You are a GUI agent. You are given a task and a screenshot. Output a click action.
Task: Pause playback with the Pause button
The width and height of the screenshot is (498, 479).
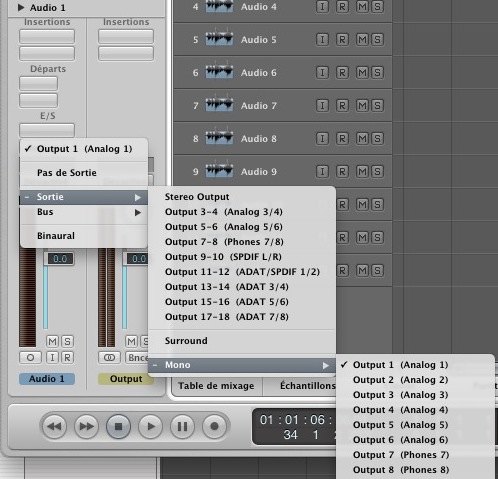(182, 426)
